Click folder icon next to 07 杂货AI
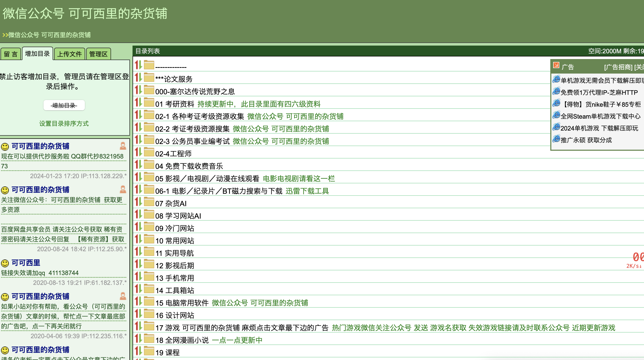644x360 pixels. pos(149,202)
